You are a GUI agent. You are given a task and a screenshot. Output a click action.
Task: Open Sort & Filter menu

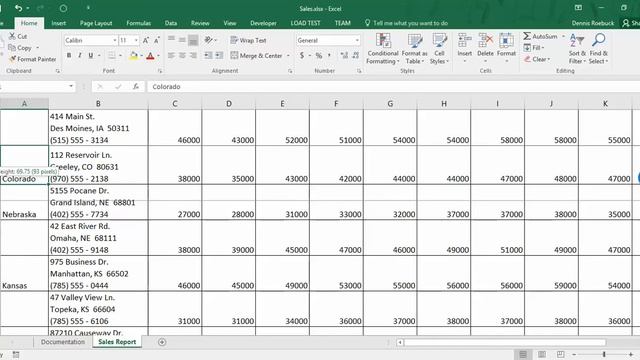click(x=577, y=49)
